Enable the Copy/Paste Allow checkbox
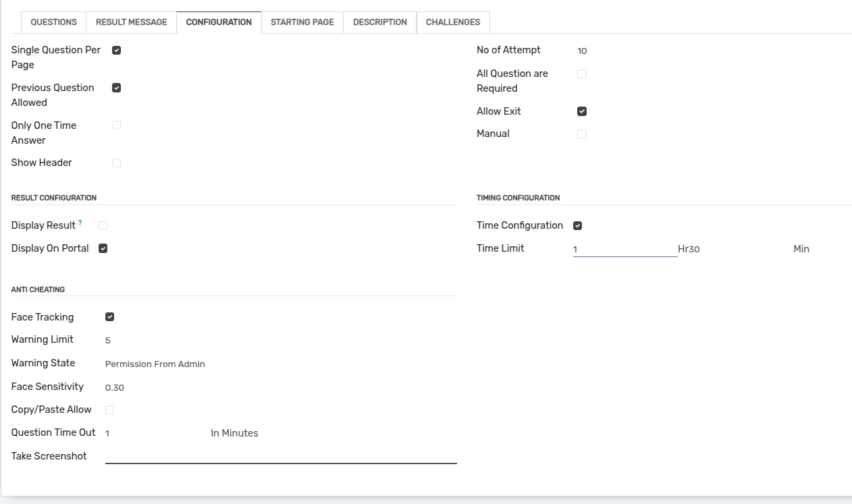The height and width of the screenshot is (504, 852). click(109, 410)
